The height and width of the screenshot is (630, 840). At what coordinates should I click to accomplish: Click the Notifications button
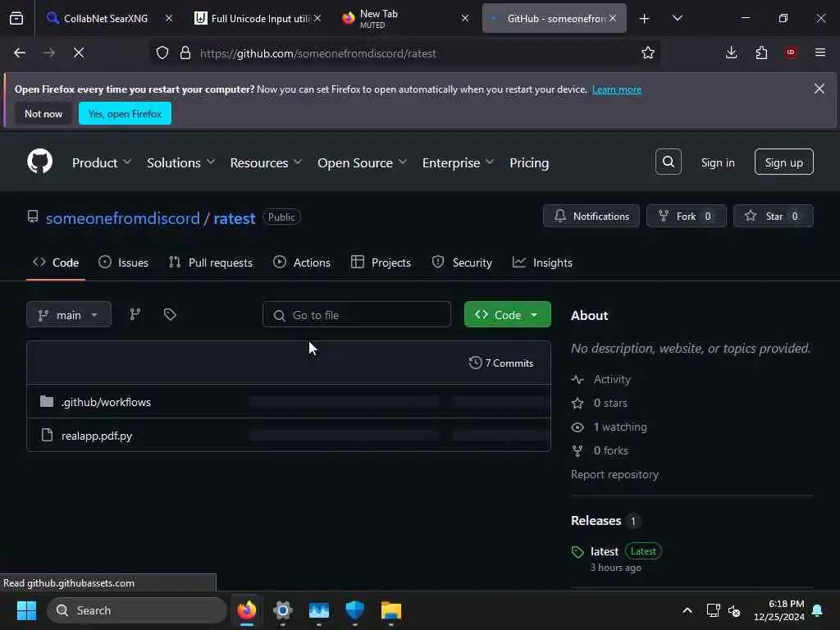[591, 216]
